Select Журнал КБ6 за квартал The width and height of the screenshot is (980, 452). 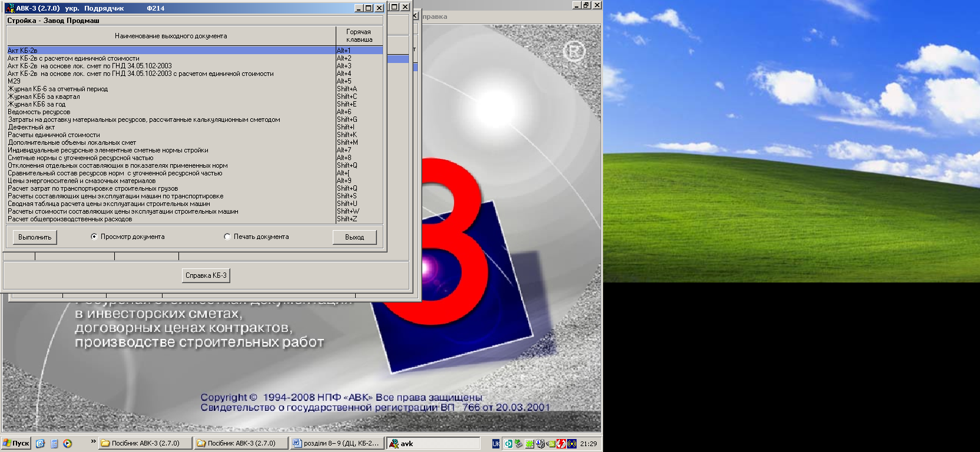tap(195, 97)
